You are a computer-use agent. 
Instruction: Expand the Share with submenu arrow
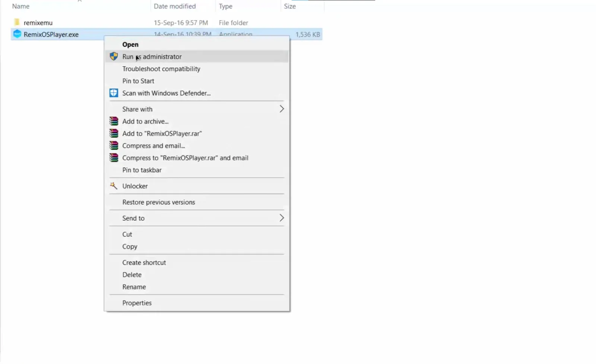(282, 109)
